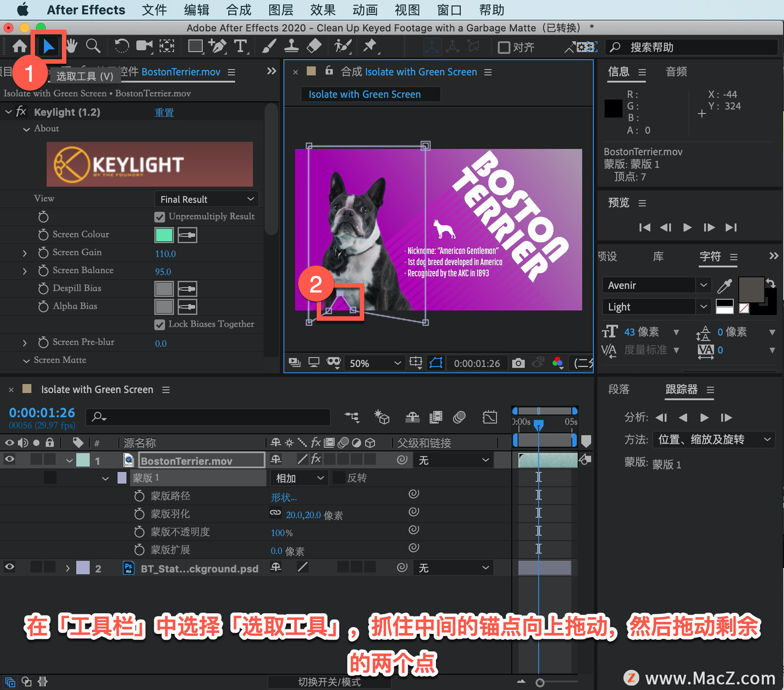Expand the Screen Gain property
The image size is (784, 690).
[25, 253]
